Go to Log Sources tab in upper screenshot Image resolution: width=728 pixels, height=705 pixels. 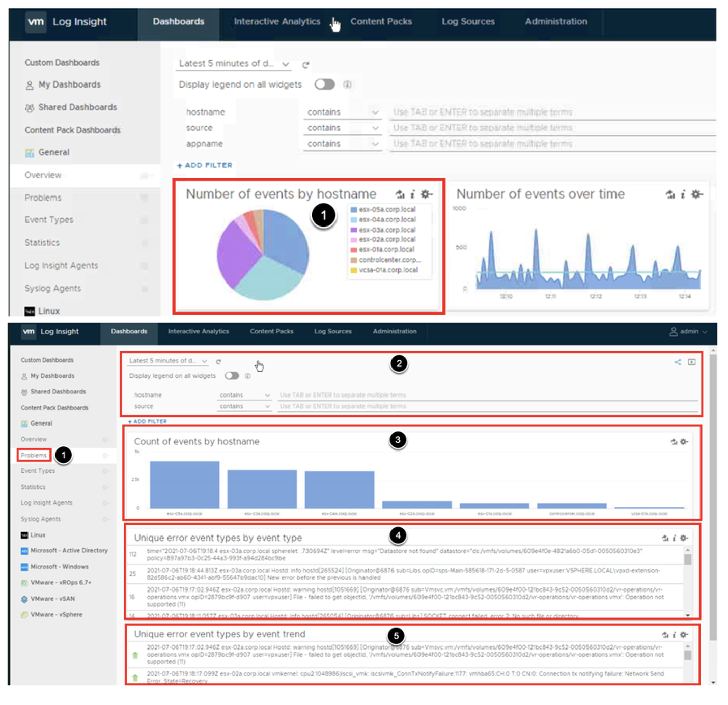pos(468,22)
